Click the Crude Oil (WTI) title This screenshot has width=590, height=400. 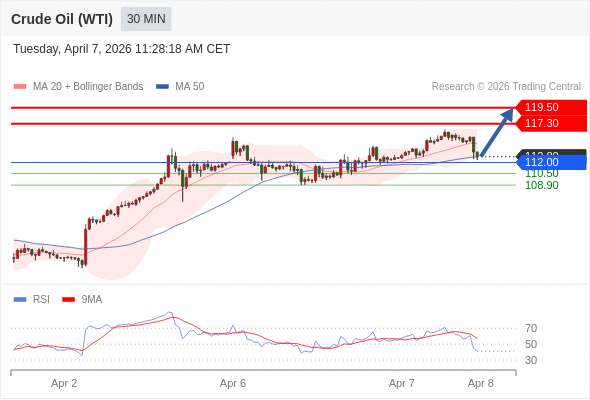point(62,19)
